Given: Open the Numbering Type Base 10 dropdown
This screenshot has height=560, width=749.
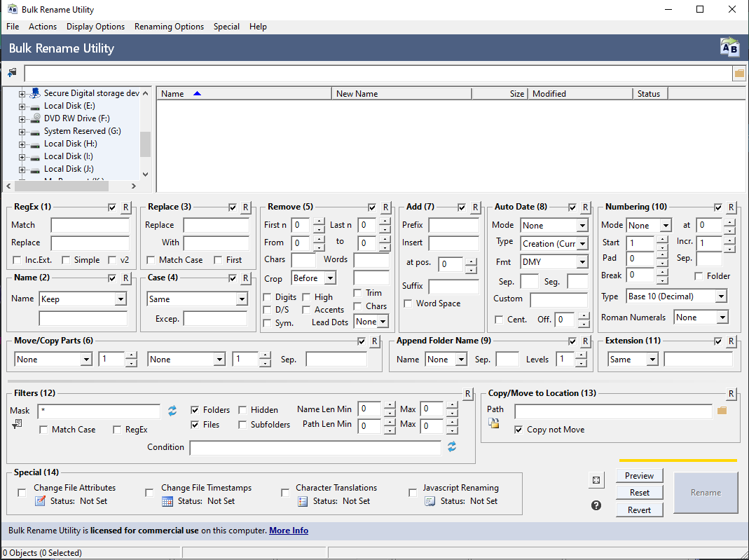Looking at the screenshot, I should click(721, 296).
